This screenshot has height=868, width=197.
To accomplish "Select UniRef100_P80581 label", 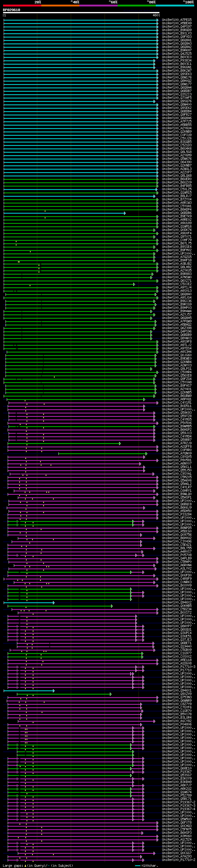I will pyautogui.click(x=177, y=460).
